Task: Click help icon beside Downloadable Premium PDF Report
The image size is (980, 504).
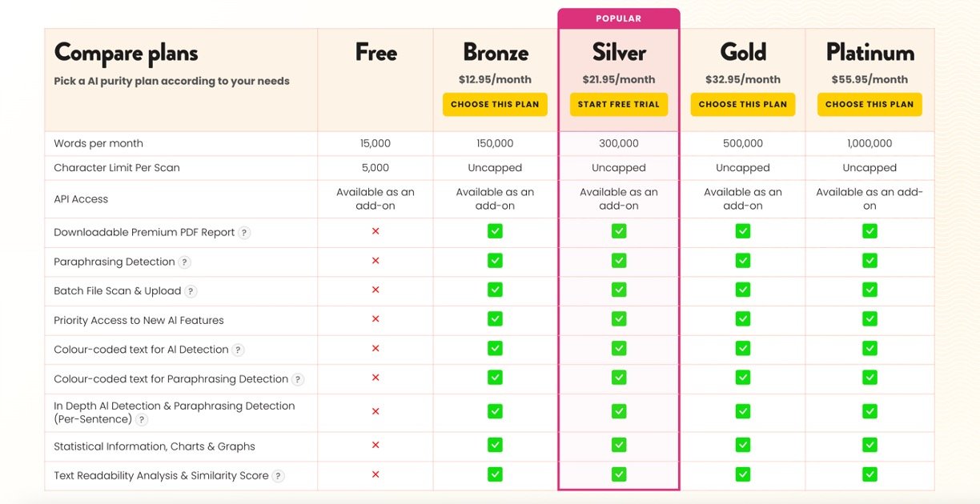Action: click(244, 233)
